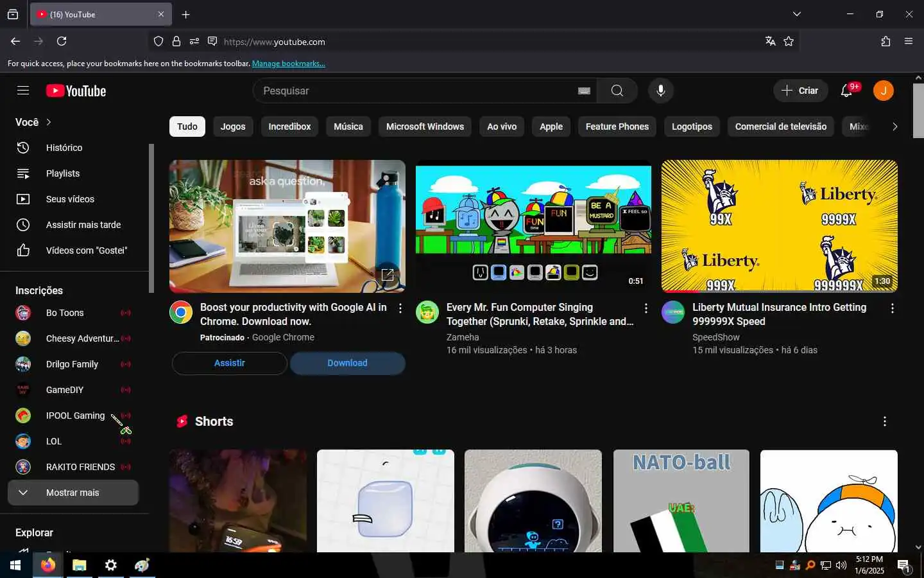This screenshot has width=924, height=578.
Task: Select the Comercial de televisão chip
Action: click(x=781, y=127)
